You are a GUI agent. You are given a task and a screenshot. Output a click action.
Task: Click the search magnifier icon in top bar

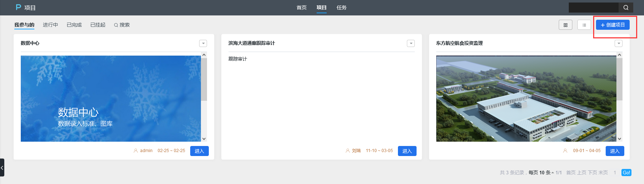tap(626, 8)
